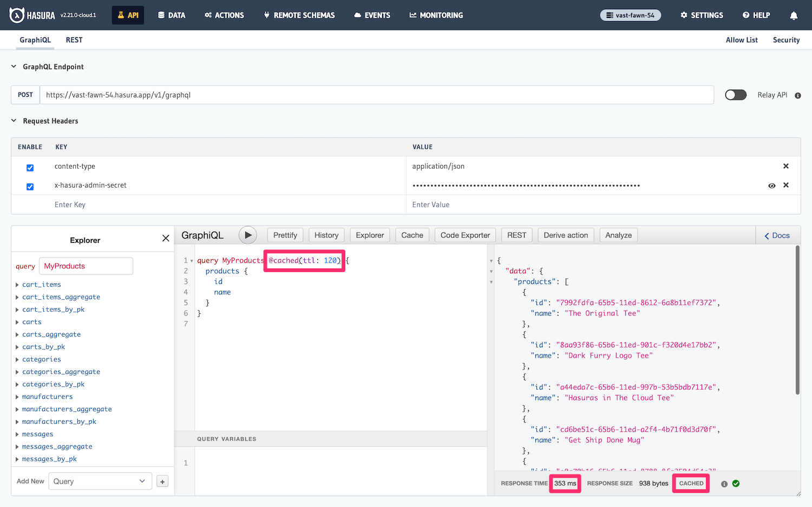The width and height of the screenshot is (812, 507).
Task: Prettify the GraphQL query
Action: coord(285,235)
